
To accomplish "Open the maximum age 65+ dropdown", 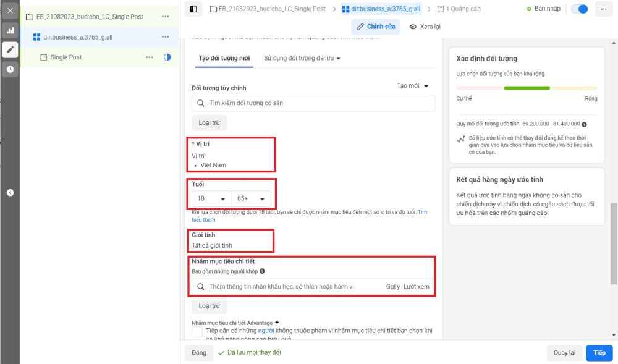I will tap(252, 198).
